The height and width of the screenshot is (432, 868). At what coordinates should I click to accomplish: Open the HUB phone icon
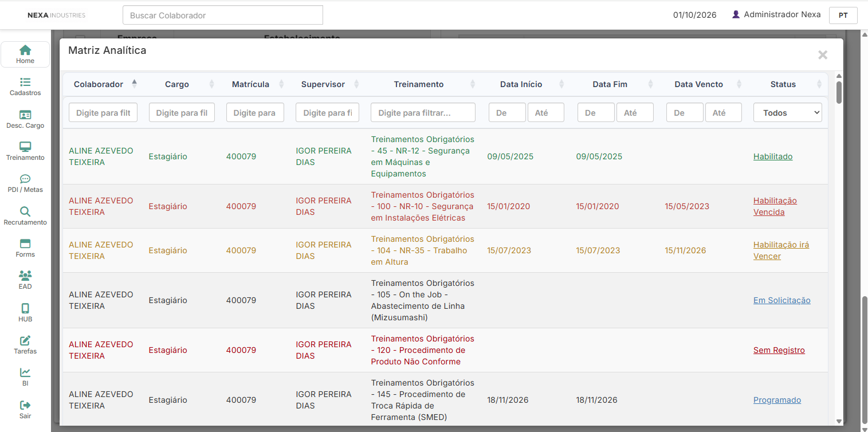point(25,308)
